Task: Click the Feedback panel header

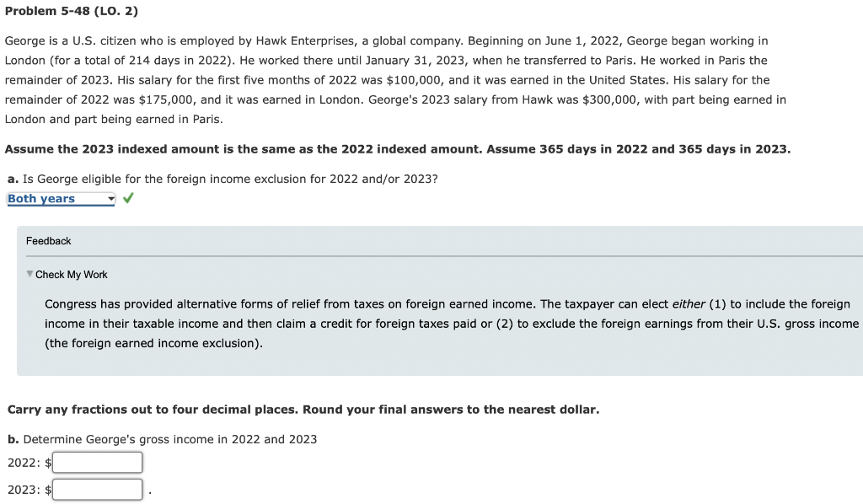Action: click(49, 240)
